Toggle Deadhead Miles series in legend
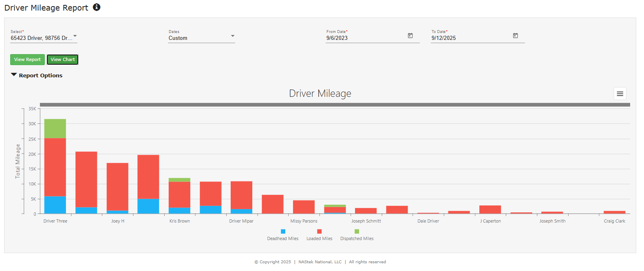 [283, 235]
